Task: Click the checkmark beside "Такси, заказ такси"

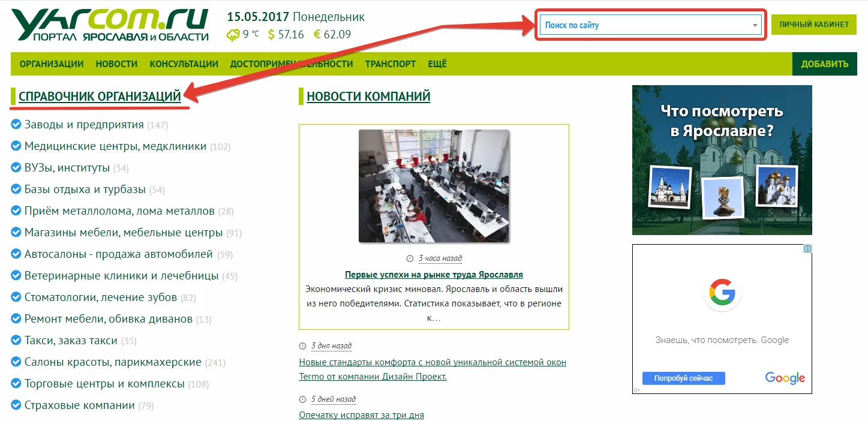Action: click(16, 341)
